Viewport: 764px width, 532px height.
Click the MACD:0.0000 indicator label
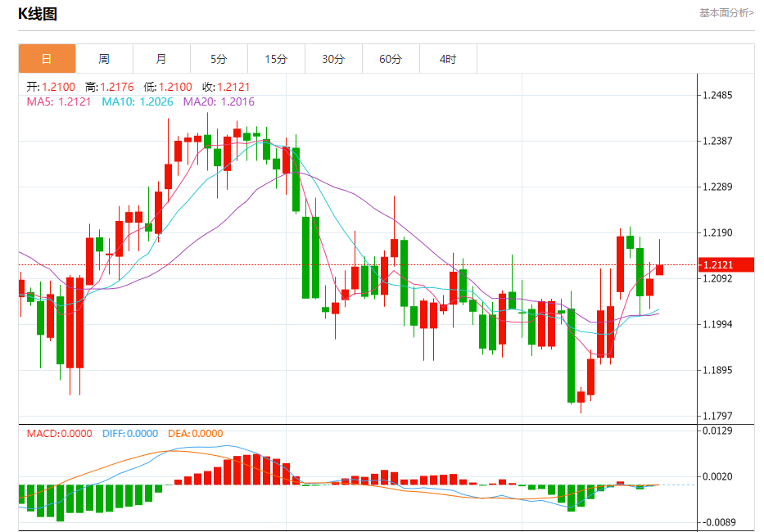59,434
